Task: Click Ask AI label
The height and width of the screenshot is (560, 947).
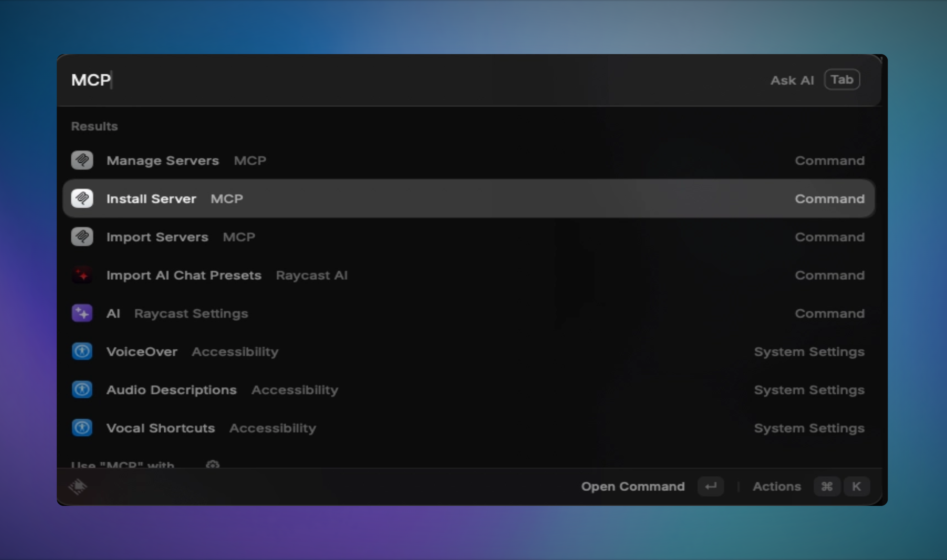Action: (x=792, y=80)
